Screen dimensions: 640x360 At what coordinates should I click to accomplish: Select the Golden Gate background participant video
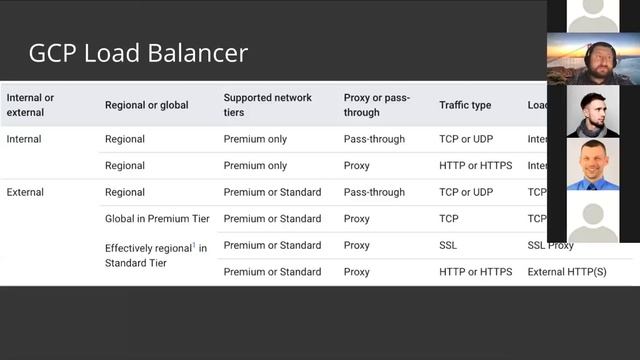[x=593, y=59]
